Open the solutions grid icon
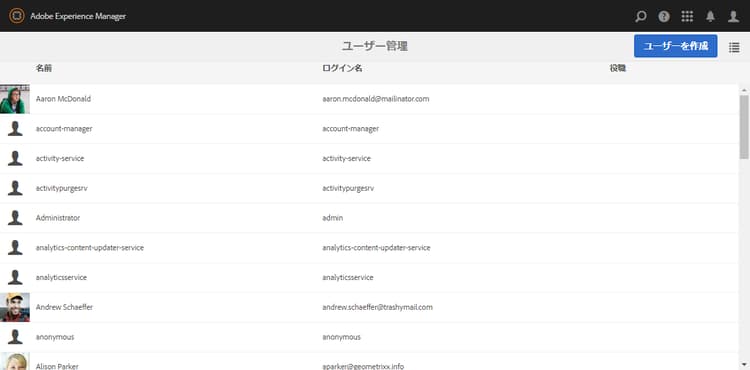Viewport: 750px width, 370px height. click(x=687, y=16)
